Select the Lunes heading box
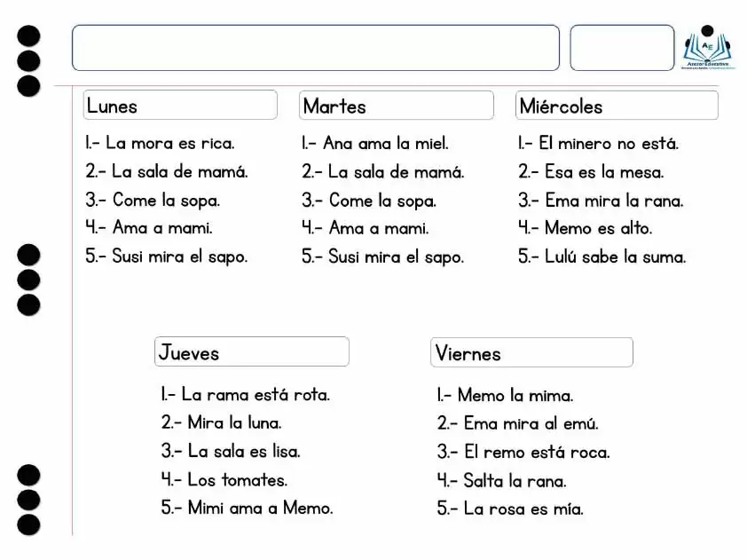The height and width of the screenshot is (560, 747). click(180, 105)
